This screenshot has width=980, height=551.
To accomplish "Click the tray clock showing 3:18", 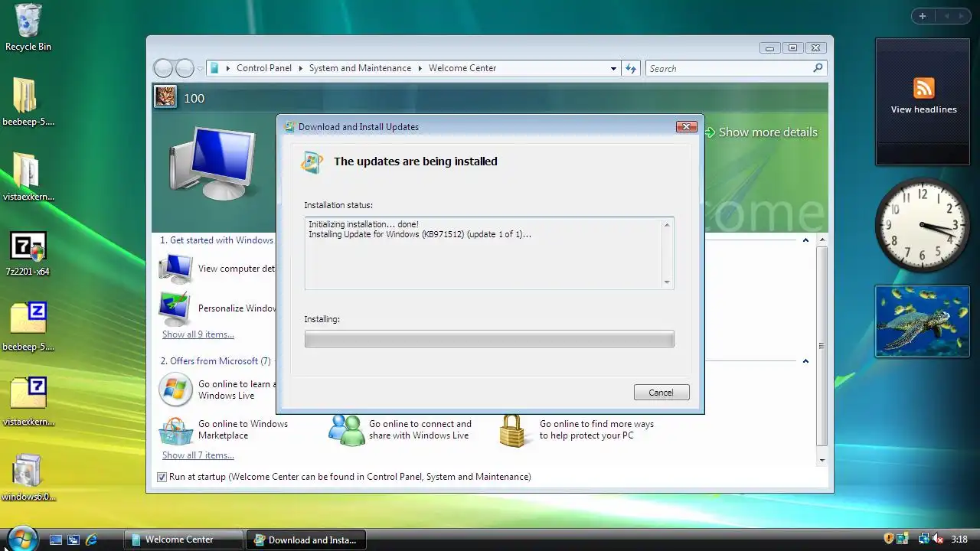I will pyautogui.click(x=959, y=540).
